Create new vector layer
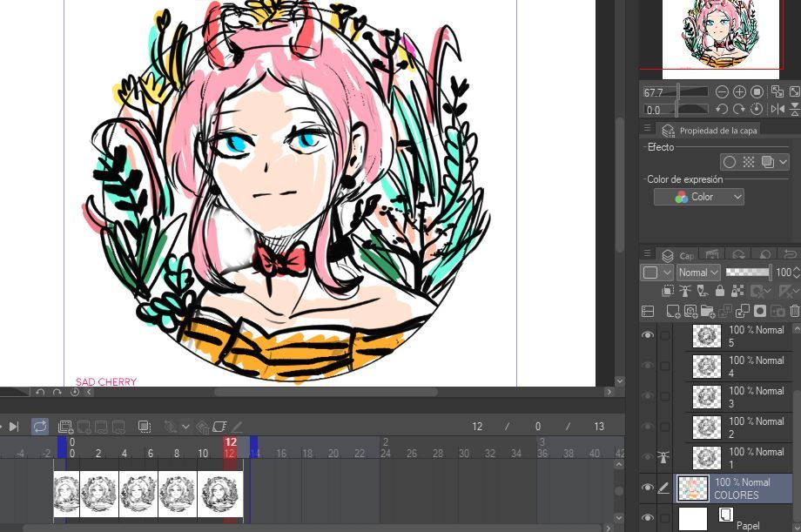Image resolution: width=801 pixels, height=532 pixels. coord(690,311)
